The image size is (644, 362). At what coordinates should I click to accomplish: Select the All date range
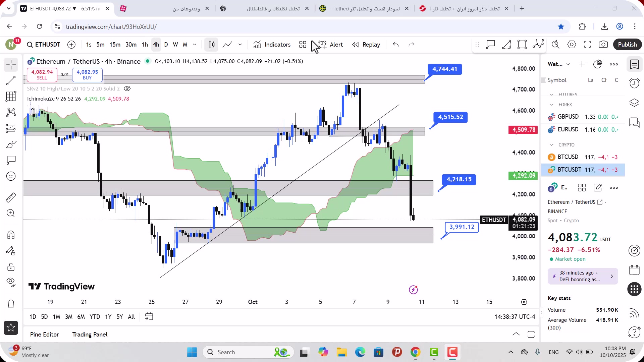[x=131, y=317]
